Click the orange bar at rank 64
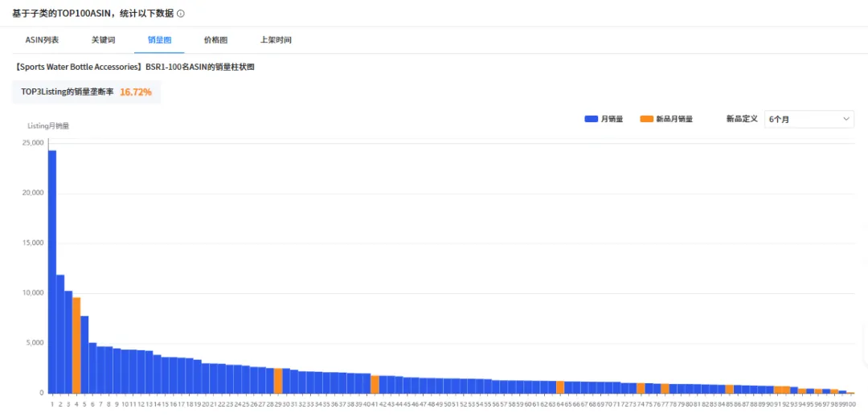Screen dimensions: 868x417 [560, 387]
